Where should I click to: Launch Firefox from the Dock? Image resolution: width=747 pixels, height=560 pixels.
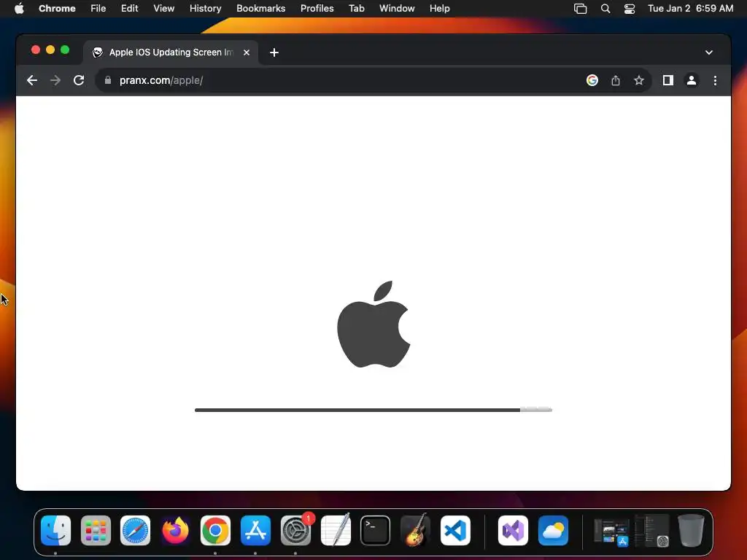pyautogui.click(x=175, y=531)
